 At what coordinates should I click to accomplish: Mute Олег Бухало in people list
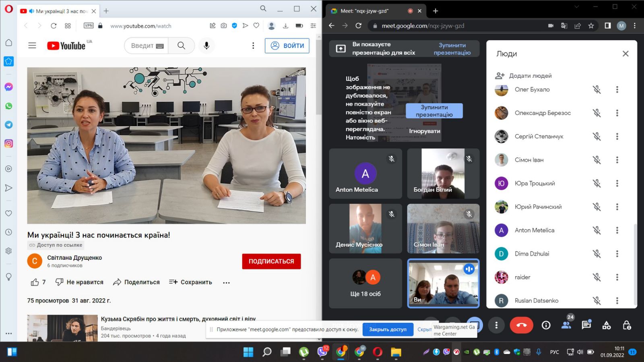coord(597,89)
